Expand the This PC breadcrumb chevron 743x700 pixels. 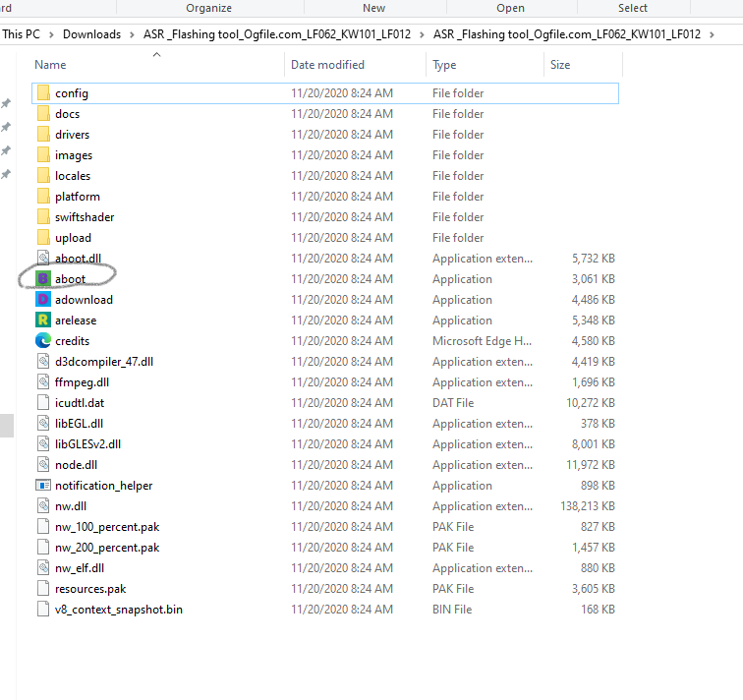click(53, 34)
